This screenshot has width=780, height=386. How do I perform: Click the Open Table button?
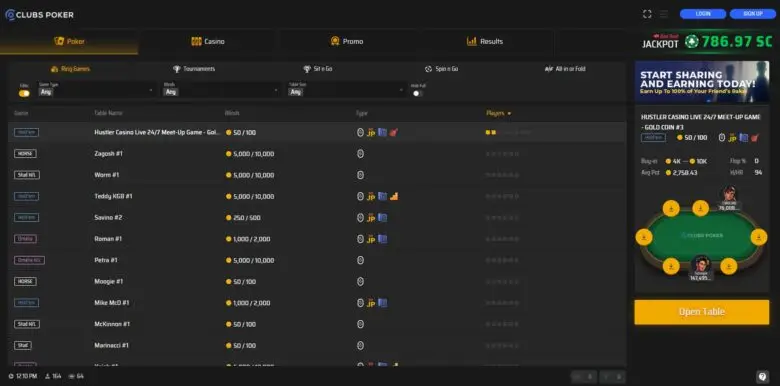701,312
